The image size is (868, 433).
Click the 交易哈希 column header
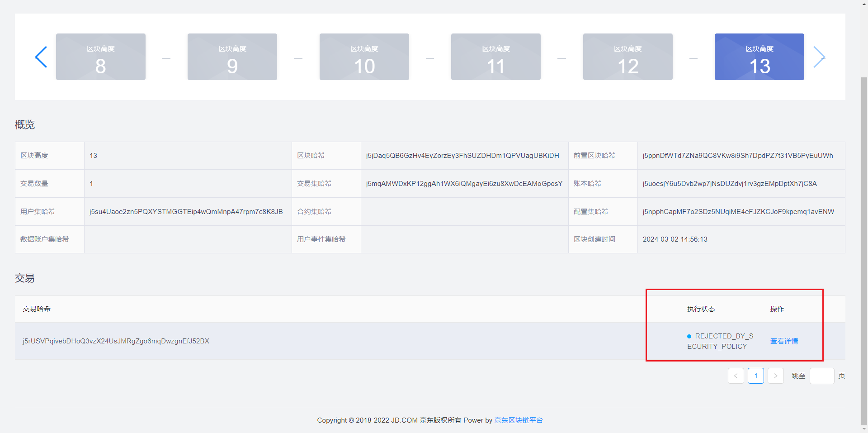coord(37,309)
